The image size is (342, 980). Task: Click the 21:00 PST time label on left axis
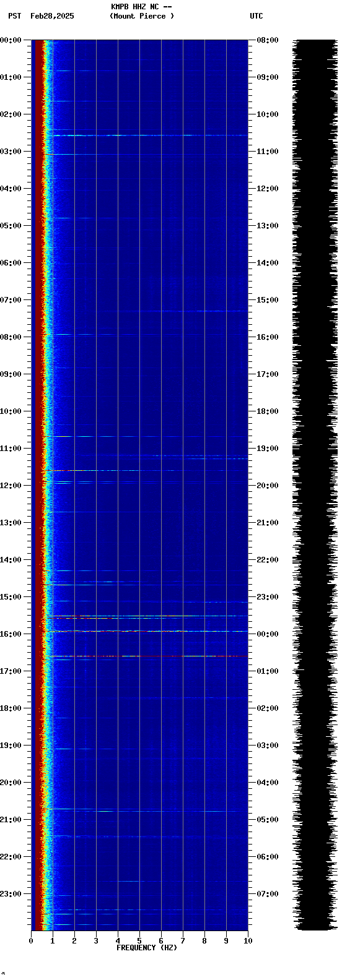tap(11, 820)
